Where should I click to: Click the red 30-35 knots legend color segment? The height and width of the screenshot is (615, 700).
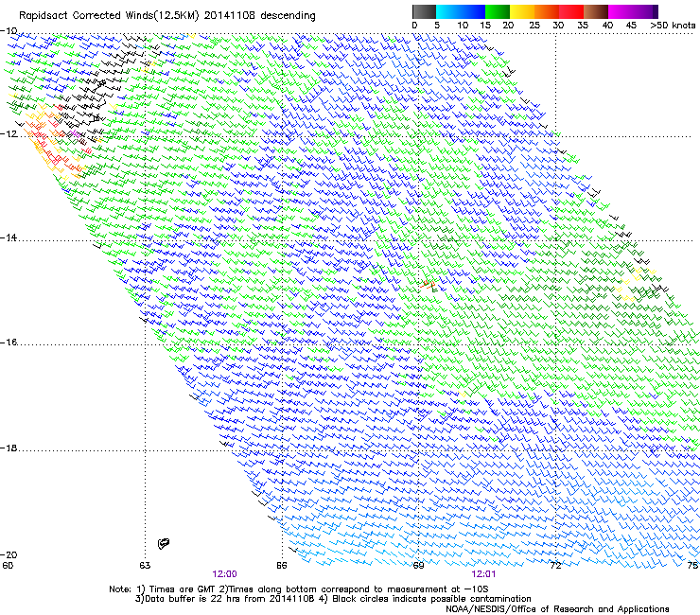[571, 11]
